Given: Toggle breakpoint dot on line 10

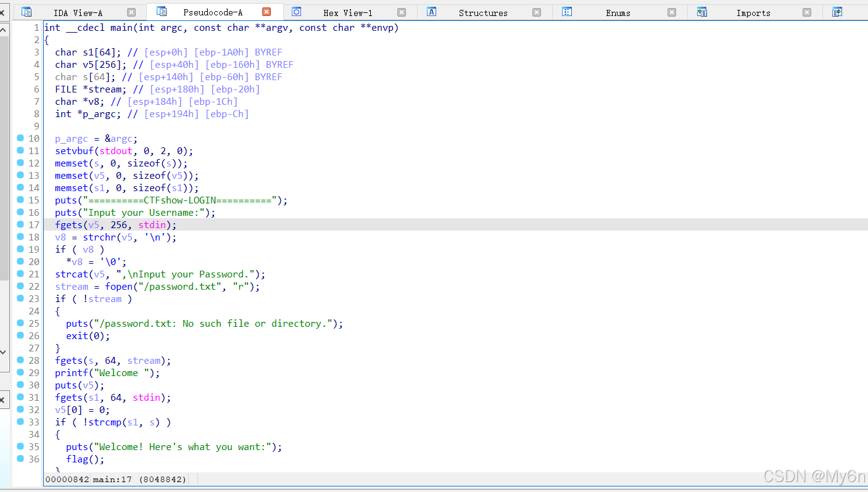Looking at the screenshot, I should [x=20, y=138].
